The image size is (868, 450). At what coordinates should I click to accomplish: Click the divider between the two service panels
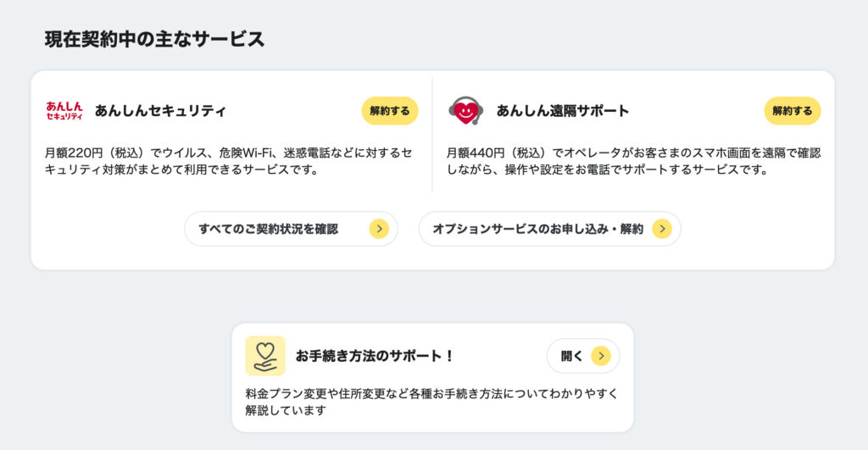(432, 136)
